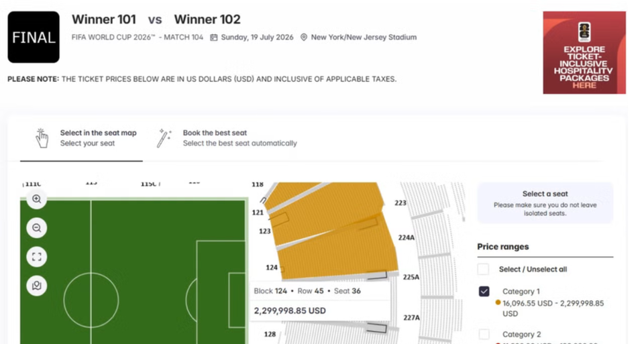
Task: Enable the Category 2 price checkbox
Action: click(484, 334)
